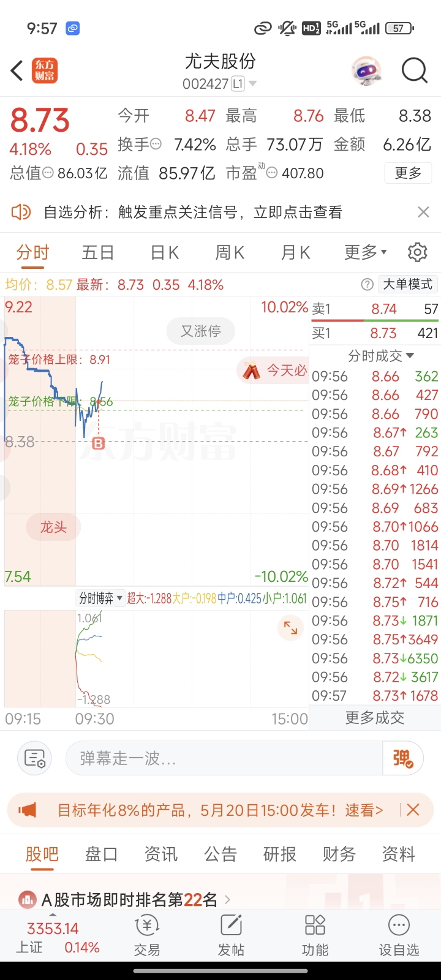The height and width of the screenshot is (980, 441).
Task: Select the 盘口 tab
Action: [101, 854]
